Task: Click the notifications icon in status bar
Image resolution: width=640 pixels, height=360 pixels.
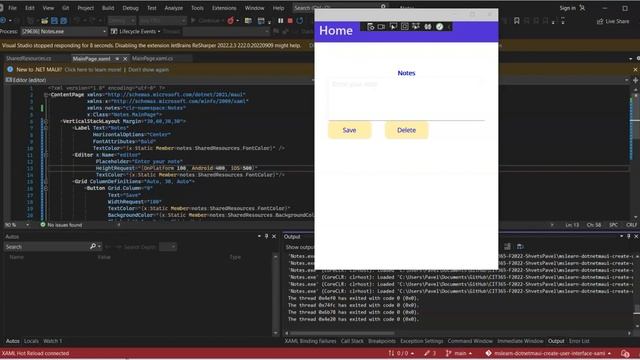Action: [x=625, y=353]
